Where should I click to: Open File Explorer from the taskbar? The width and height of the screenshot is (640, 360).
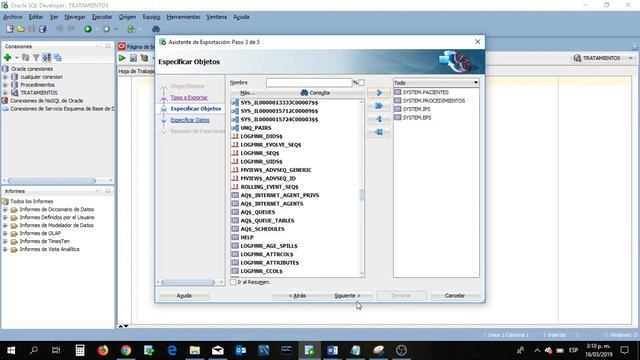(x=195, y=350)
